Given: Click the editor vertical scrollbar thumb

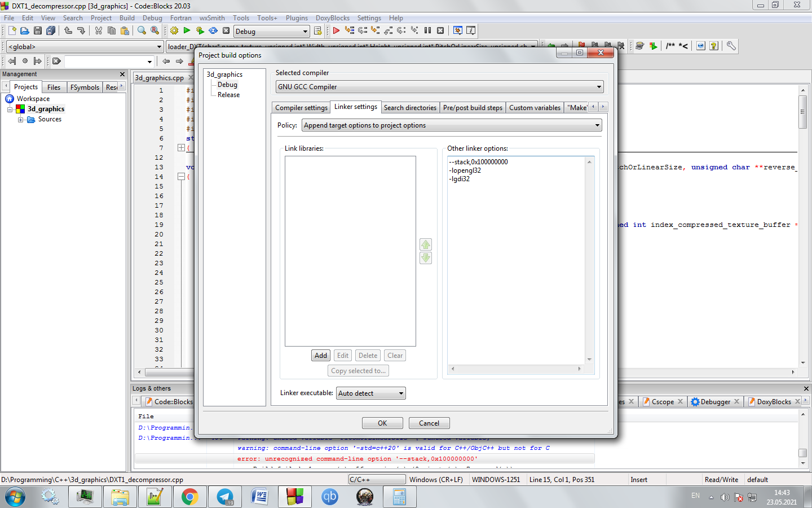Looking at the screenshot, I should pyautogui.click(x=802, y=112).
